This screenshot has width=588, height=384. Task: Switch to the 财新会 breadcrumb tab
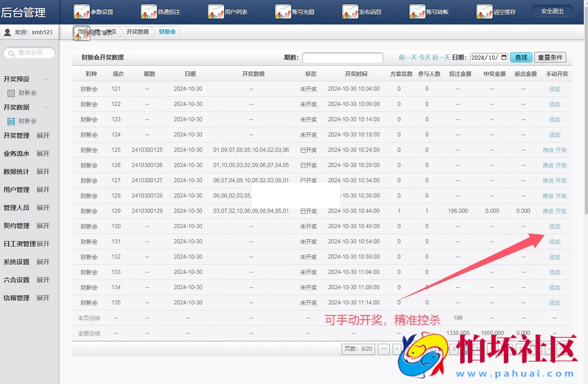(x=166, y=32)
